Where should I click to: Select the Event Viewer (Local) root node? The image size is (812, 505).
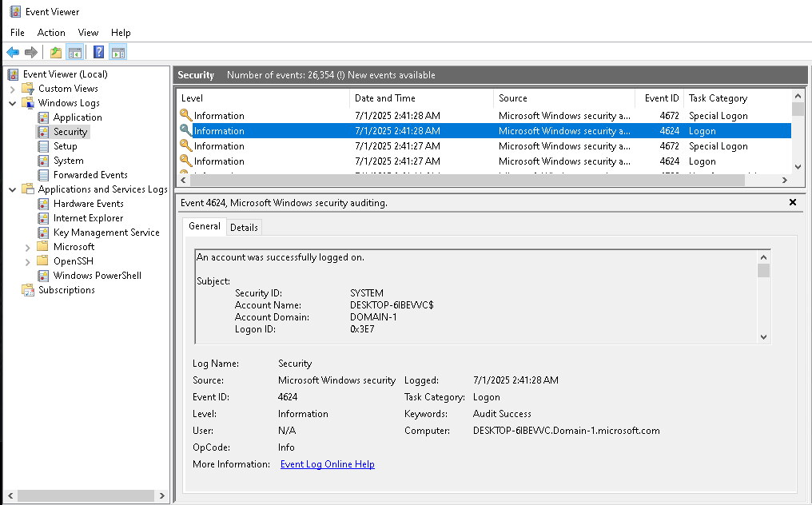[66, 74]
